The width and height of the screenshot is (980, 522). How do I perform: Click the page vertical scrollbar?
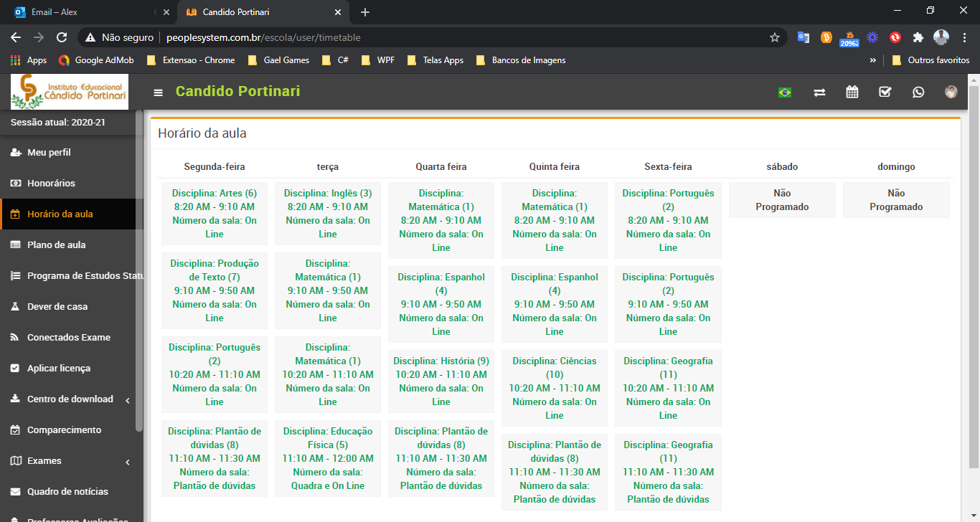tap(974, 287)
